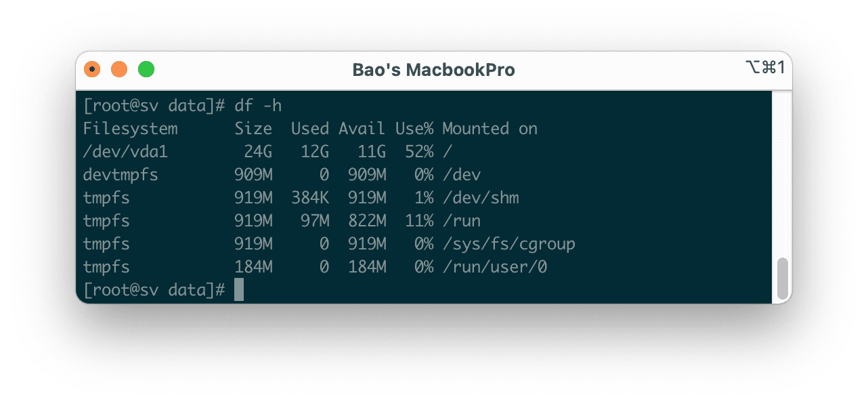Click the green fullscreen window button

click(x=146, y=69)
